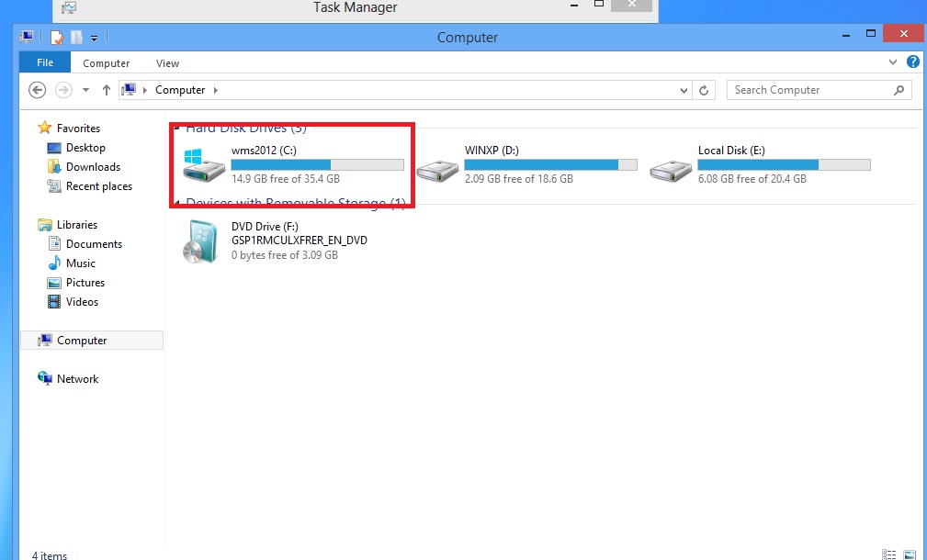
Task: Minimize the Computer window
Action: coord(846,35)
